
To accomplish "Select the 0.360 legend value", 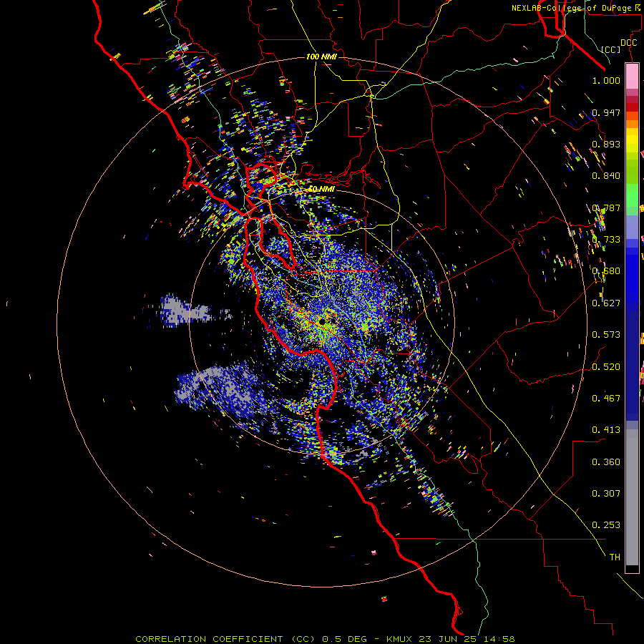I will tap(606, 462).
